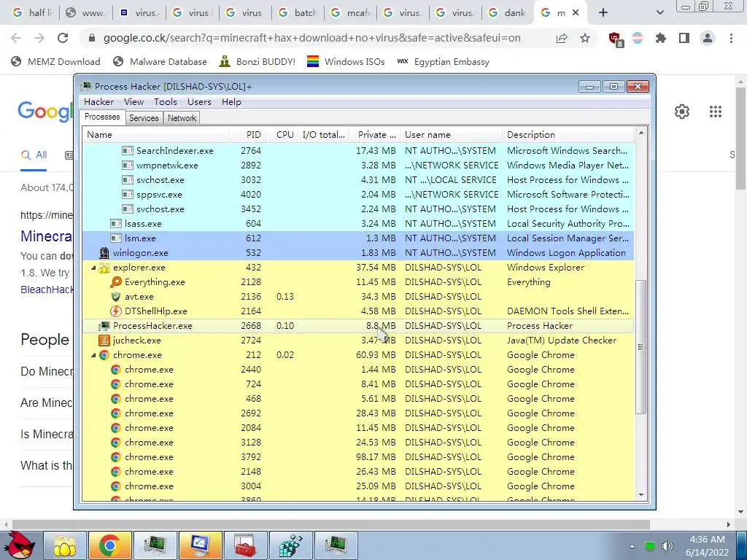Viewport: 747px width, 560px height.
Task: Select the lsm.exe process row
Action: [x=358, y=238]
